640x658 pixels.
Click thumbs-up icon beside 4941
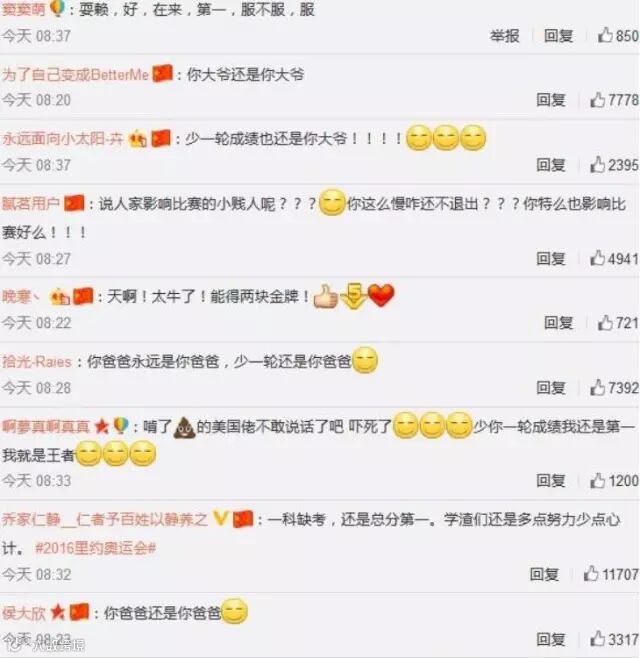(597, 258)
